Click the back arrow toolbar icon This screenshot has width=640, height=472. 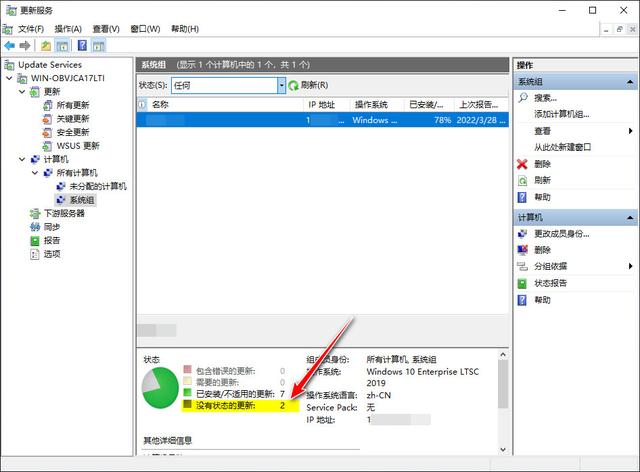(9, 46)
